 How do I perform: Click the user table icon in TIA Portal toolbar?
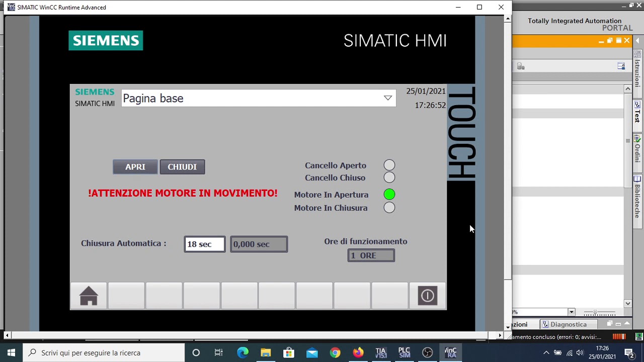tap(621, 66)
